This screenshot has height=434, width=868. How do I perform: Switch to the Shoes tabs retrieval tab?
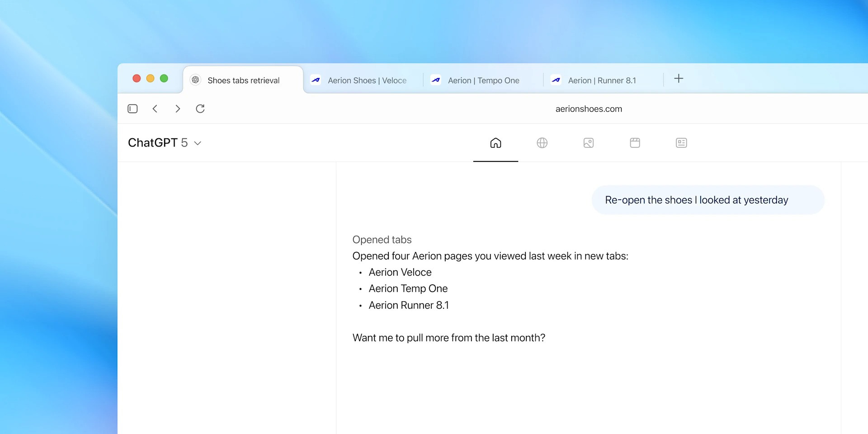tap(243, 80)
